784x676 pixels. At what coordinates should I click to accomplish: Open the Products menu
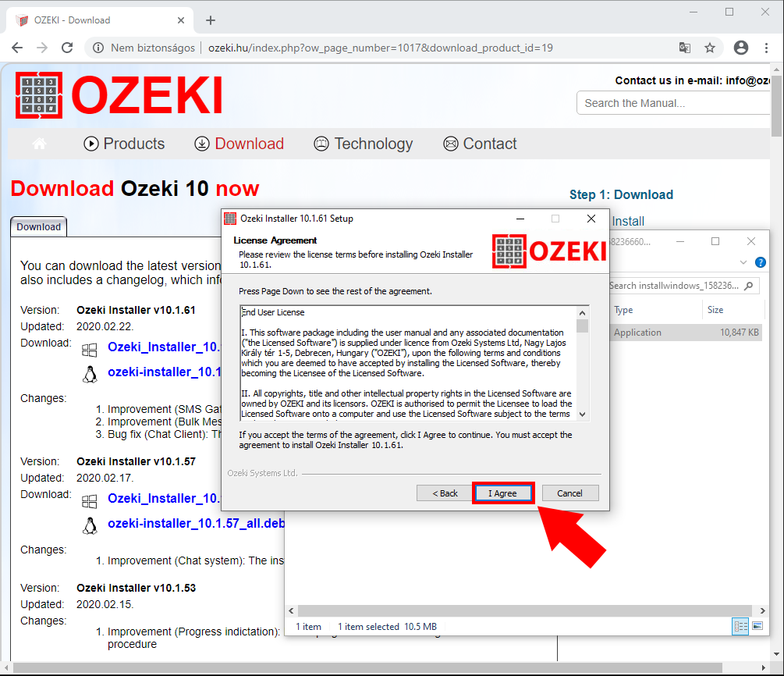[x=124, y=144]
